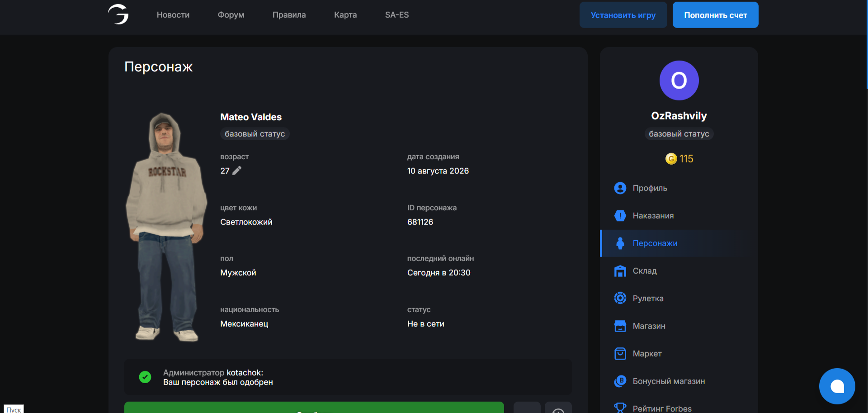Open the Форум menu item

(x=231, y=15)
